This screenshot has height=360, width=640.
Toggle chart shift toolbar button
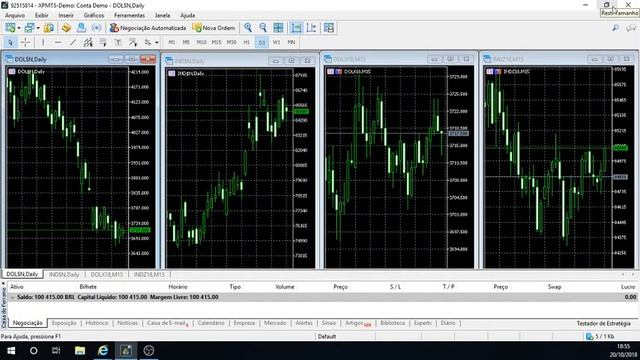296,28
